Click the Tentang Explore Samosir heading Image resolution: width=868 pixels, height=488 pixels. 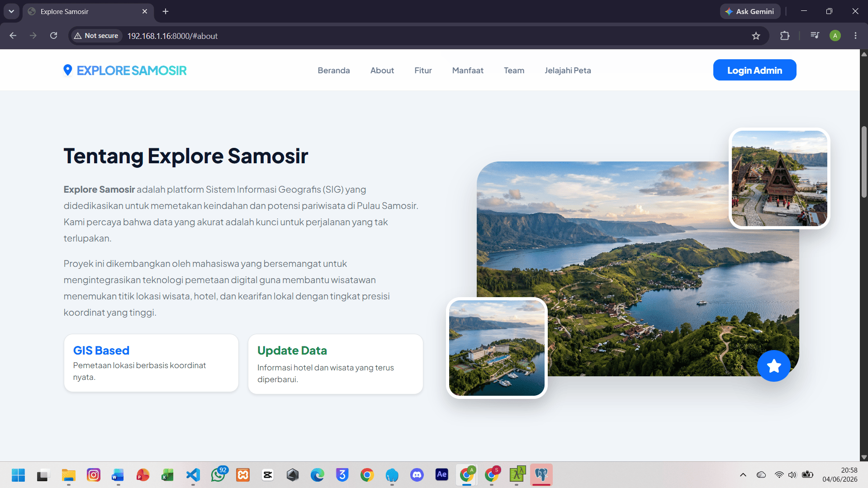186,156
